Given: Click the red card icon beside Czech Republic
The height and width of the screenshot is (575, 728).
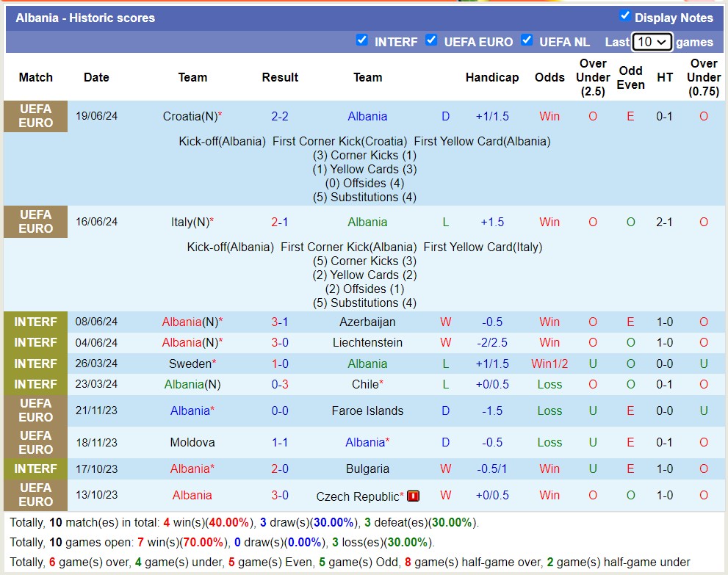Looking at the screenshot, I should point(413,496).
